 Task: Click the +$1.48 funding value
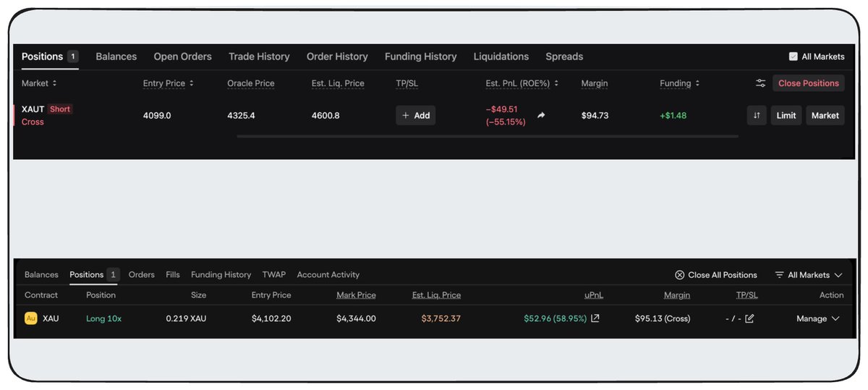[673, 115]
